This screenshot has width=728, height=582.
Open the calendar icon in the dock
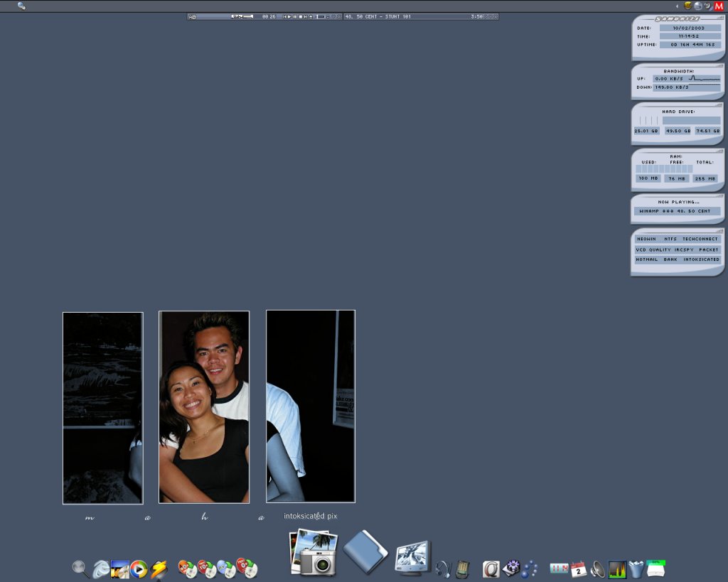click(579, 569)
